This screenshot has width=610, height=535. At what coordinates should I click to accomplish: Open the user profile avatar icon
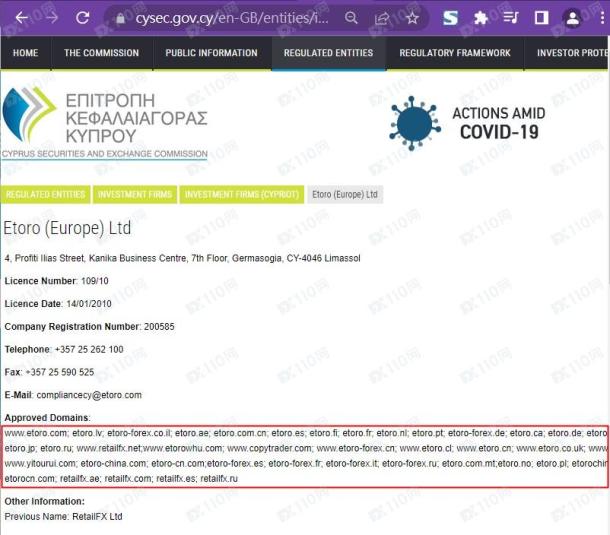(x=572, y=18)
